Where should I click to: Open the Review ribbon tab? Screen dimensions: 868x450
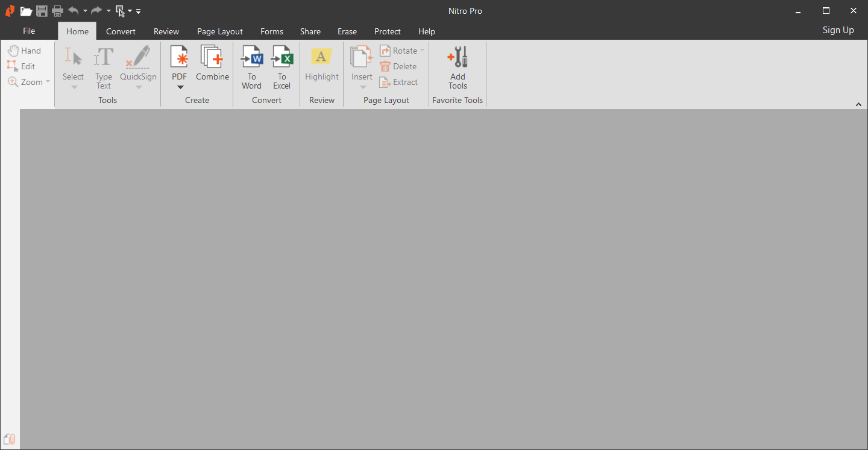coord(166,31)
